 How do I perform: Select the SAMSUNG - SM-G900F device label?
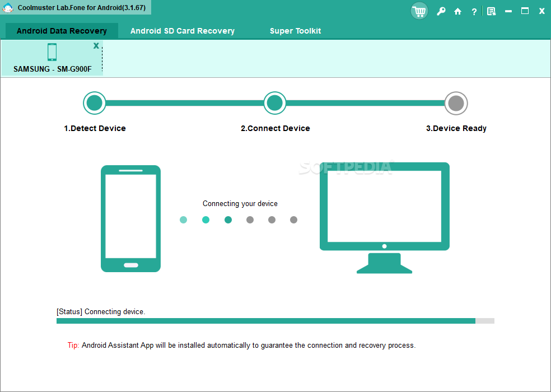click(53, 69)
